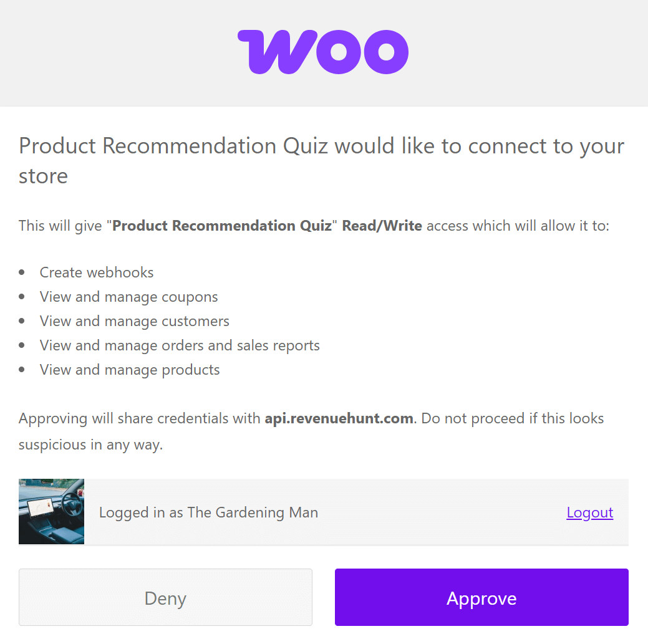
Task: Select the View and manage coupons list item
Action: pyautogui.click(x=128, y=296)
